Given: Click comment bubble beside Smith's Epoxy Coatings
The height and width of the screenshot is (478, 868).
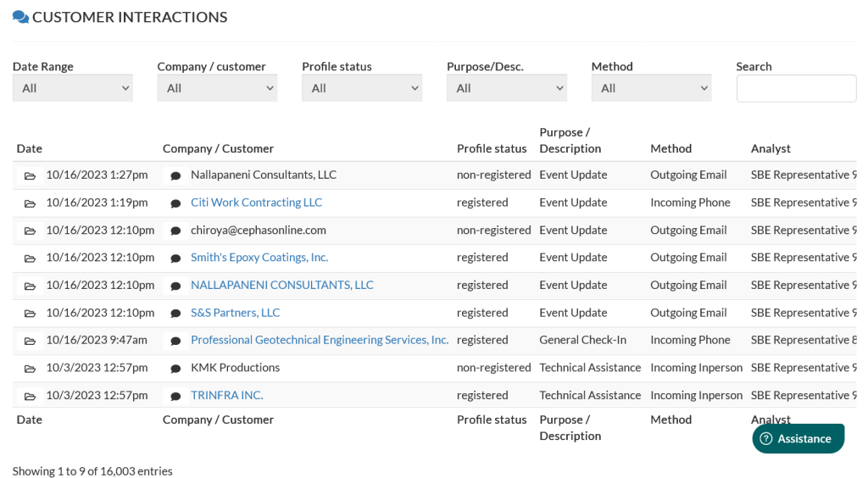Looking at the screenshot, I should coord(175,258).
